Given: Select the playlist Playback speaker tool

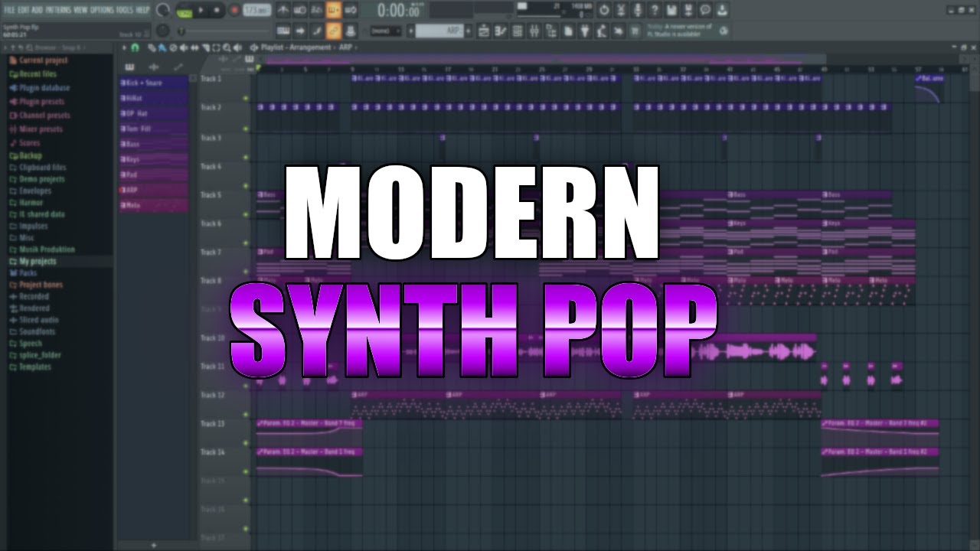Looking at the screenshot, I should click(x=237, y=47).
